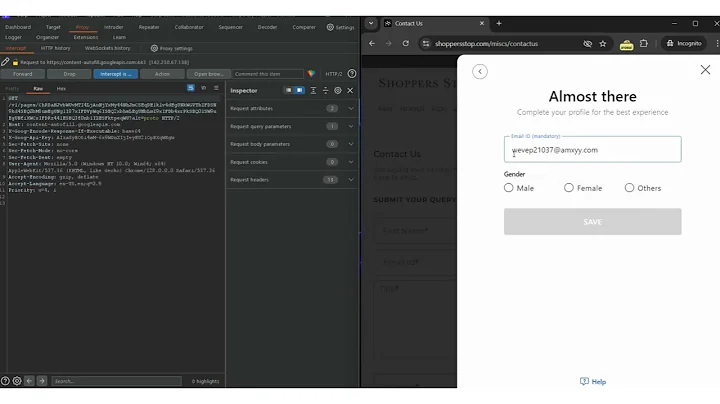Collapse all Inspector sections icon
720x404 pixels.
point(326,90)
